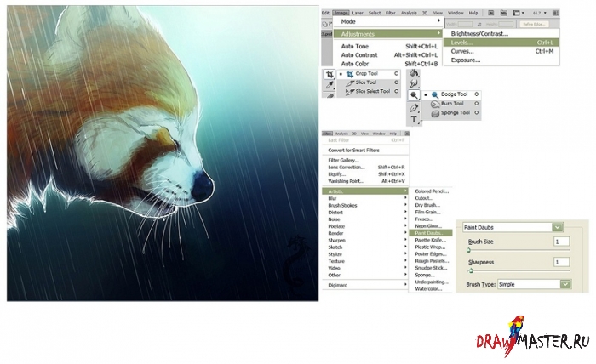The width and height of the screenshot is (596, 364).
Task: Open the Brush Type Simple dropdown
Action: click(x=534, y=284)
